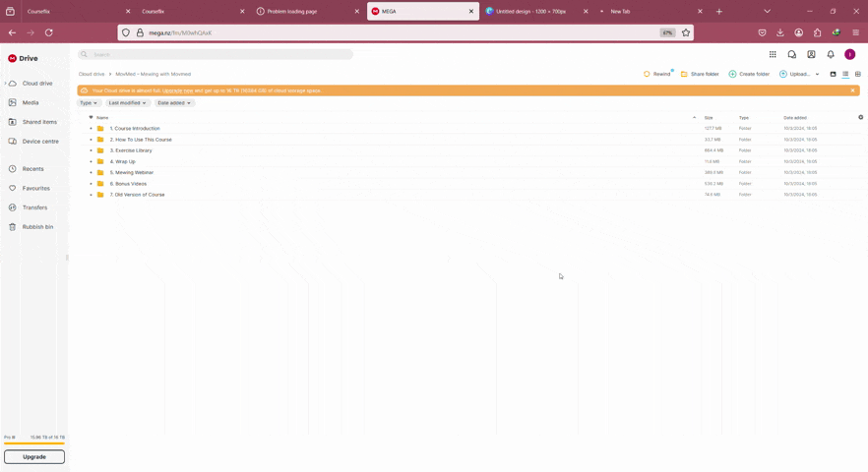Open folder 2. How To Use This Course
Screen dimensions: 868x472
(x=141, y=140)
